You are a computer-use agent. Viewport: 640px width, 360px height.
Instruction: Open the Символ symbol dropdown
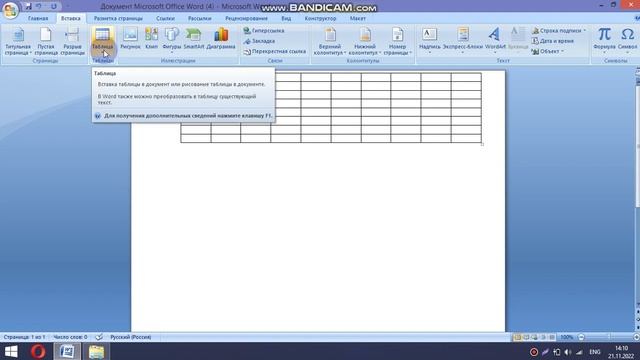click(x=627, y=41)
